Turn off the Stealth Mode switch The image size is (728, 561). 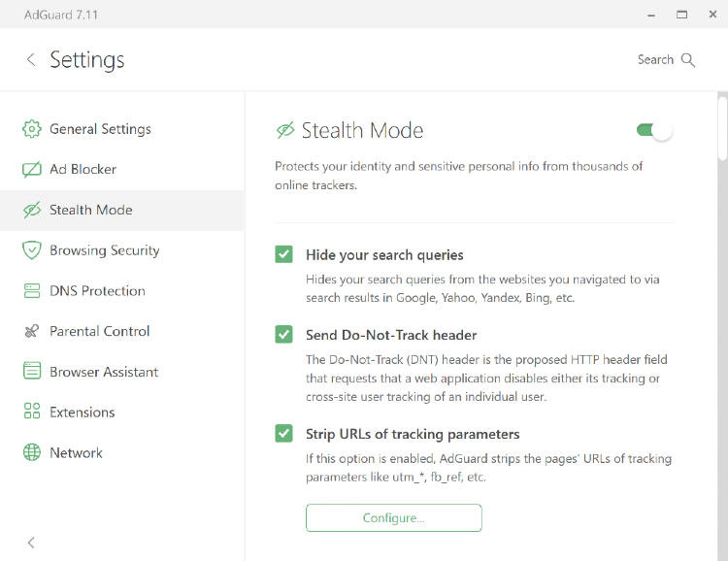(x=653, y=131)
